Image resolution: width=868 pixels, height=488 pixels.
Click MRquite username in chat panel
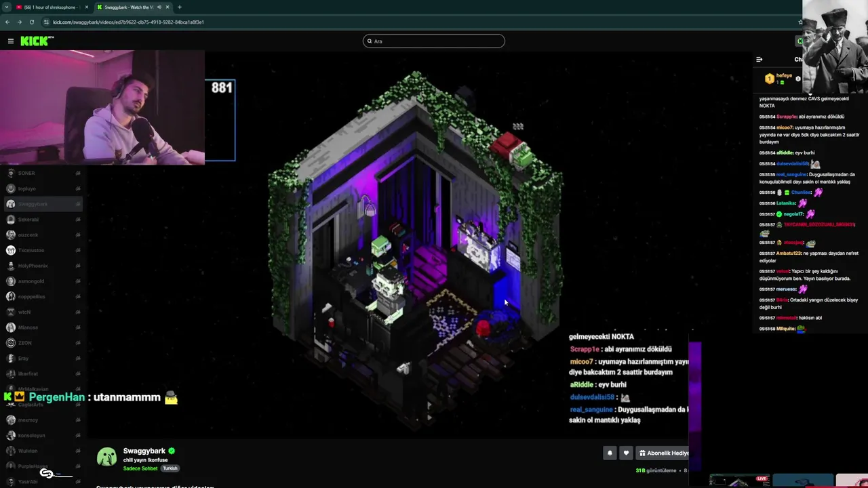(785, 329)
